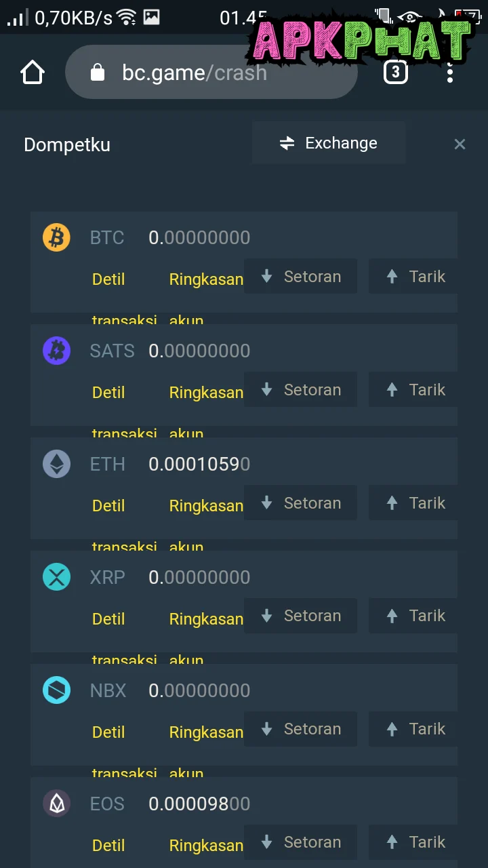The width and height of the screenshot is (488, 868).
Task: Open the browser tab switcher showing 3
Action: 396,72
